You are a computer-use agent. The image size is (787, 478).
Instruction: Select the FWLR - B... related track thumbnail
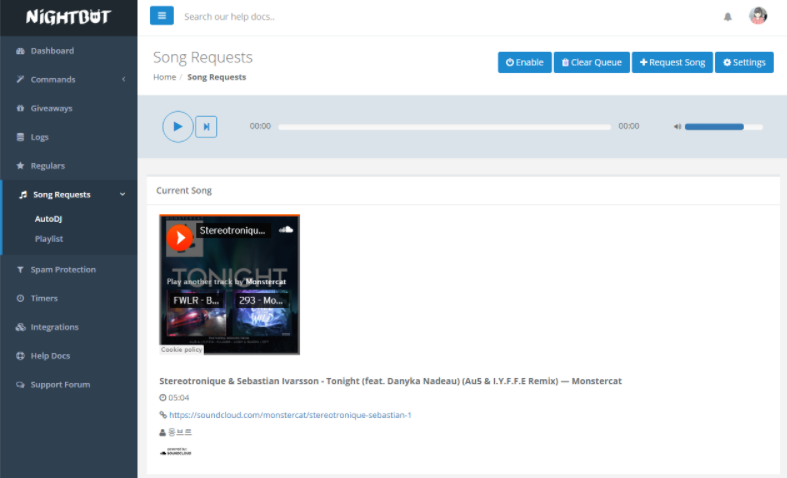(x=196, y=313)
